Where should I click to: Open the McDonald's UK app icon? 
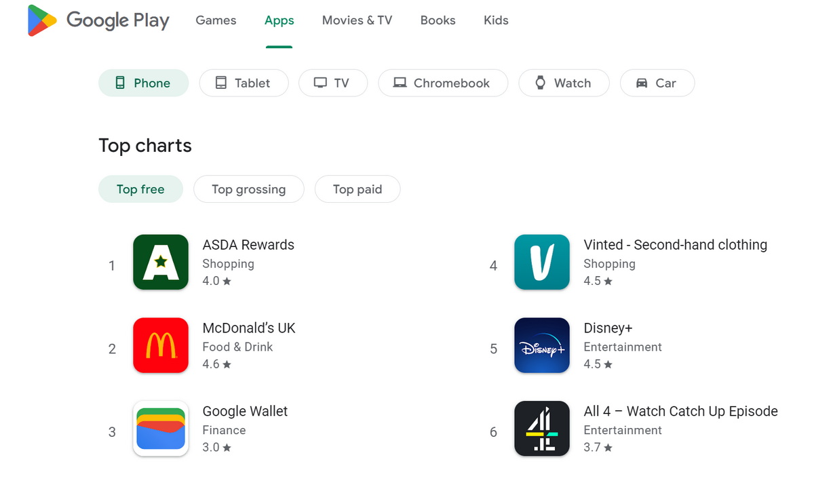point(161,345)
